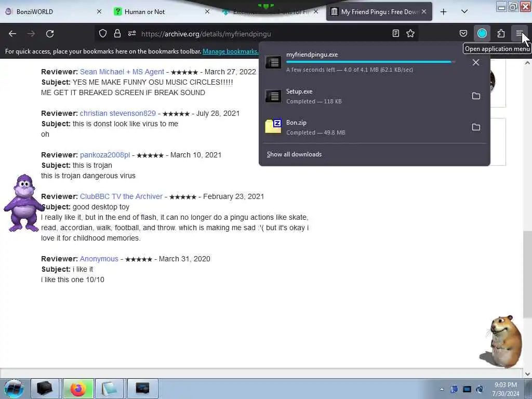Open site permissions icon in address bar

[x=132, y=34]
